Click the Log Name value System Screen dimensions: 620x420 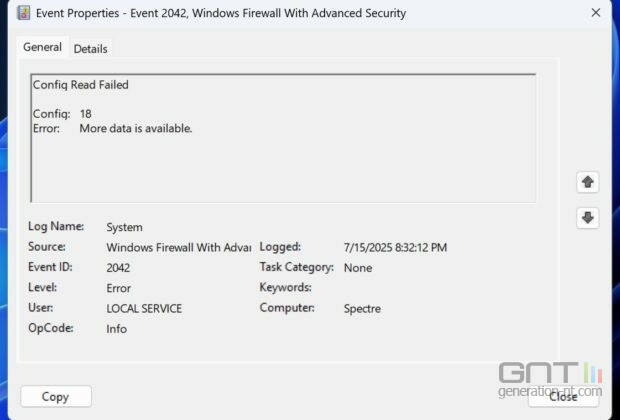coord(124,227)
